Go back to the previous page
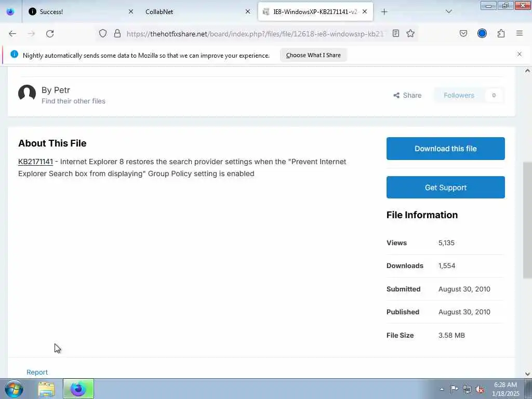Screen dimensions: 532x399 click(12, 33)
